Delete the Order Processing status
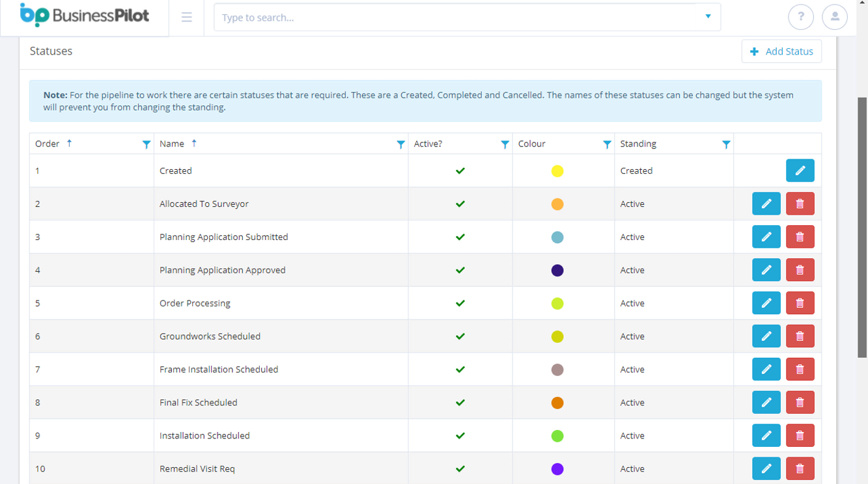 (x=800, y=303)
